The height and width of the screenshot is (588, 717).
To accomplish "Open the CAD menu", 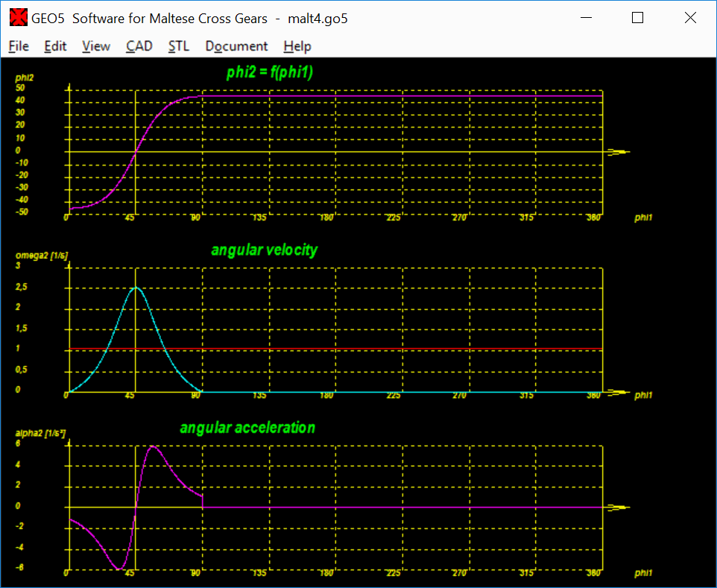I will [x=139, y=46].
